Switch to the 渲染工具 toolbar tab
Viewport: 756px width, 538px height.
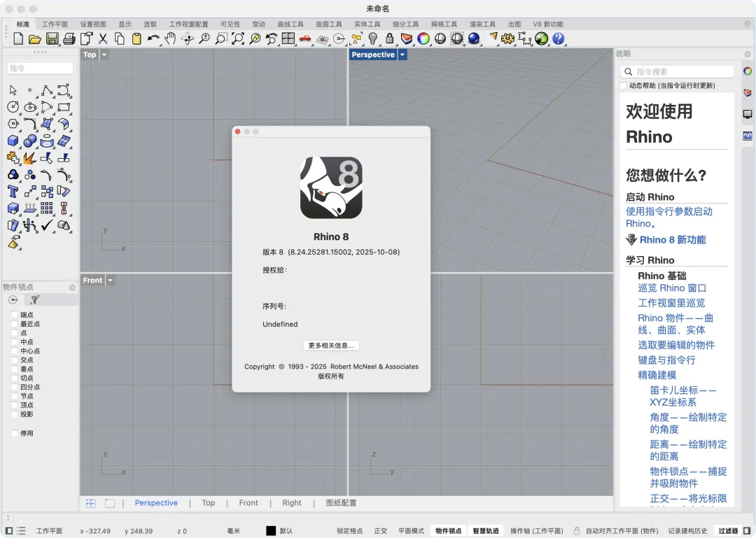coord(482,24)
